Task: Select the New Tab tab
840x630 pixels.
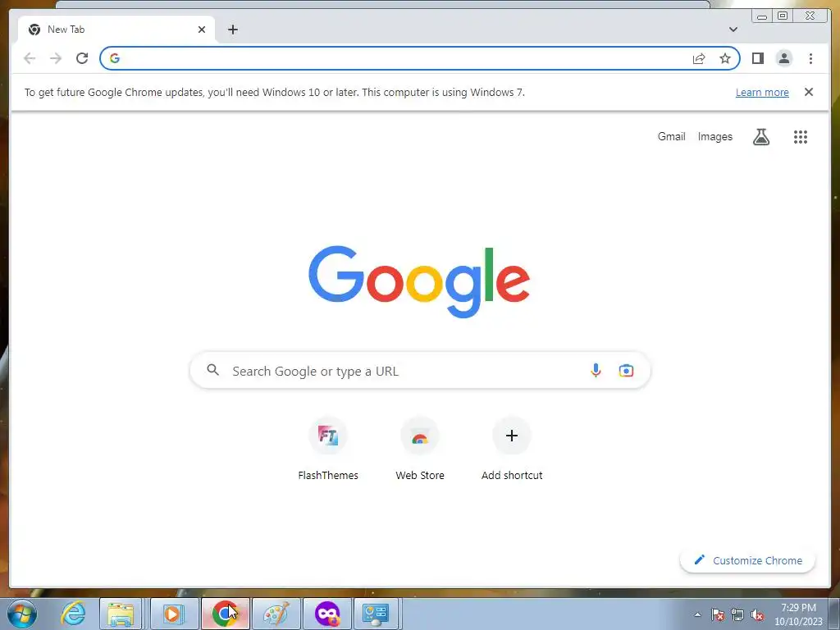Action: [x=116, y=30]
